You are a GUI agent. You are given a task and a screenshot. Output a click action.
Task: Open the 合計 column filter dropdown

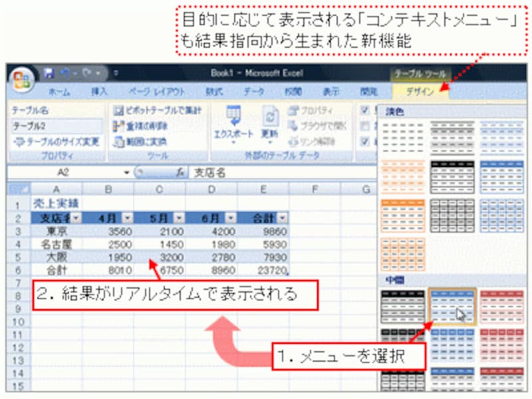(282, 217)
